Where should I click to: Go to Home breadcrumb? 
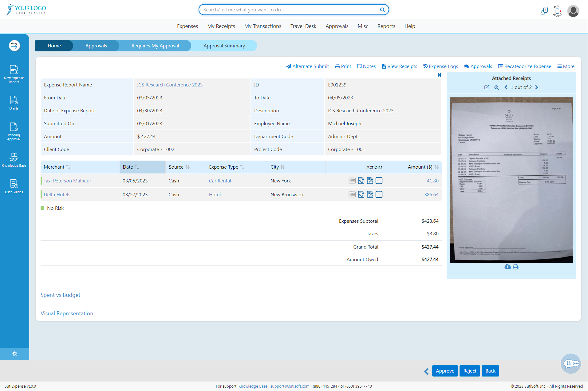tap(54, 46)
